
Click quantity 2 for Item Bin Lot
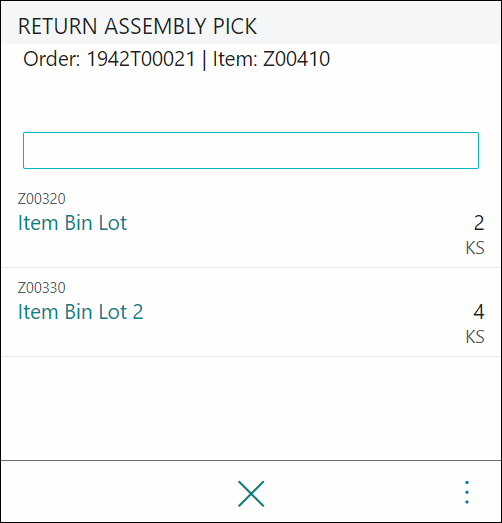479,223
